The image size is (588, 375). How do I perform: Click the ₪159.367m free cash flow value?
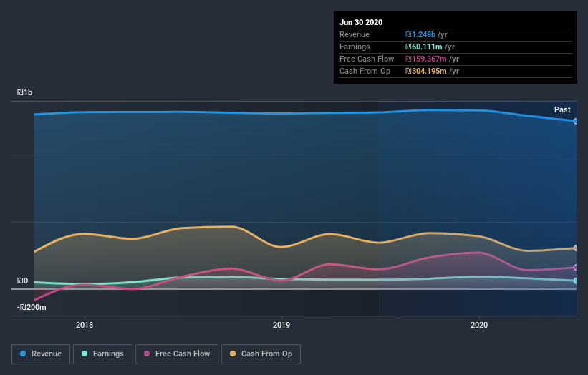click(426, 59)
